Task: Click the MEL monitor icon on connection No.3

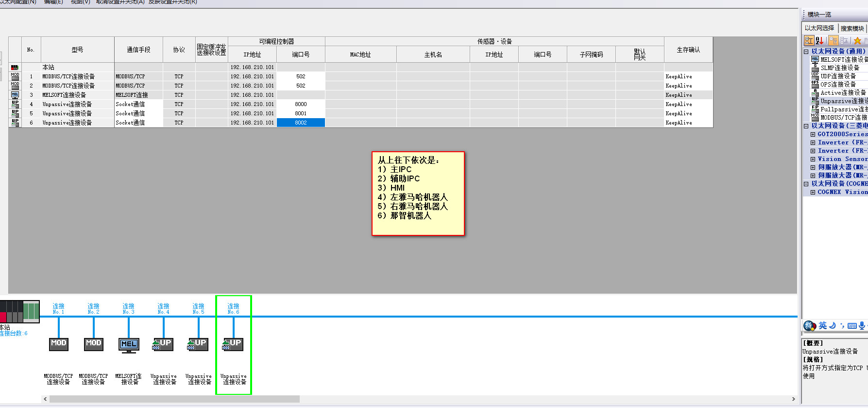Action: click(x=129, y=345)
